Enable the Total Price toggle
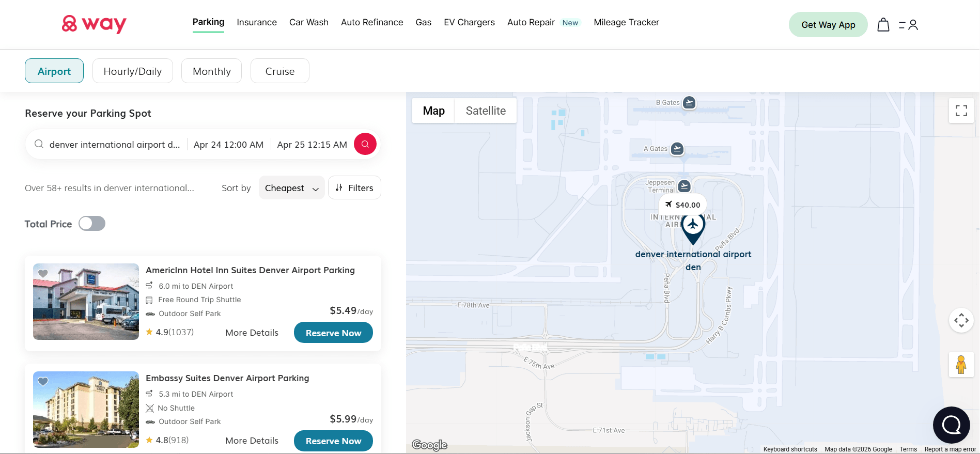The width and height of the screenshot is (980, 454). (x=92, y=224)
